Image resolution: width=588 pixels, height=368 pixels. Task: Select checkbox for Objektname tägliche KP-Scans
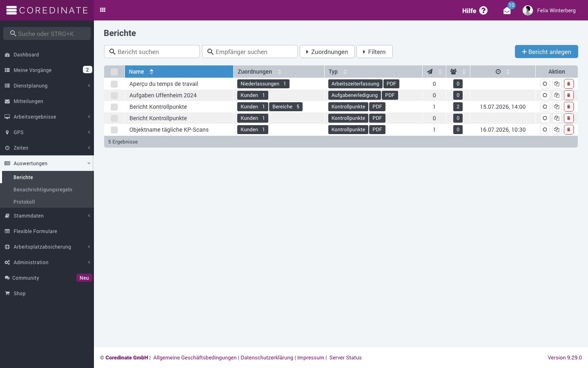pyautogui.click(x=114, y=130)
